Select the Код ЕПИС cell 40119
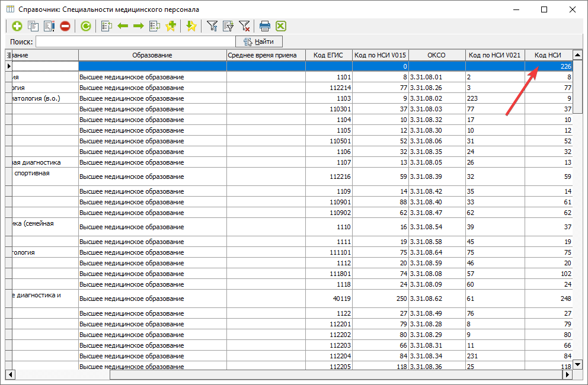588x385 pixels. point(329,299)
